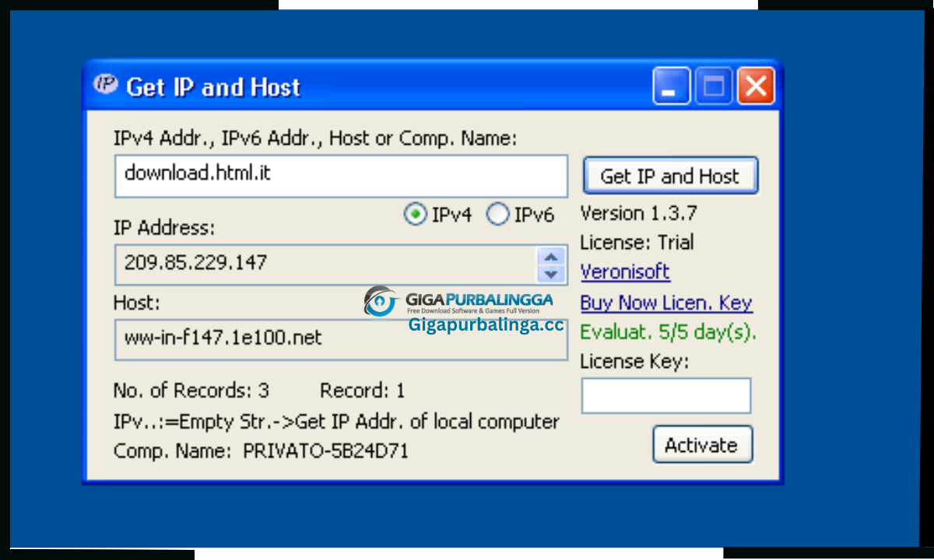The image size is (934, 560).
Task: Select the IPv6 radio button
Action: 498,214
